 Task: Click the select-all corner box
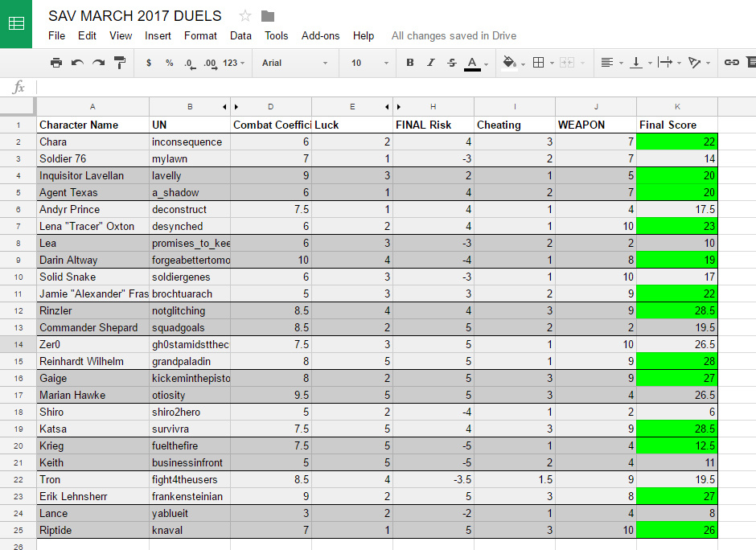(18, 106)
